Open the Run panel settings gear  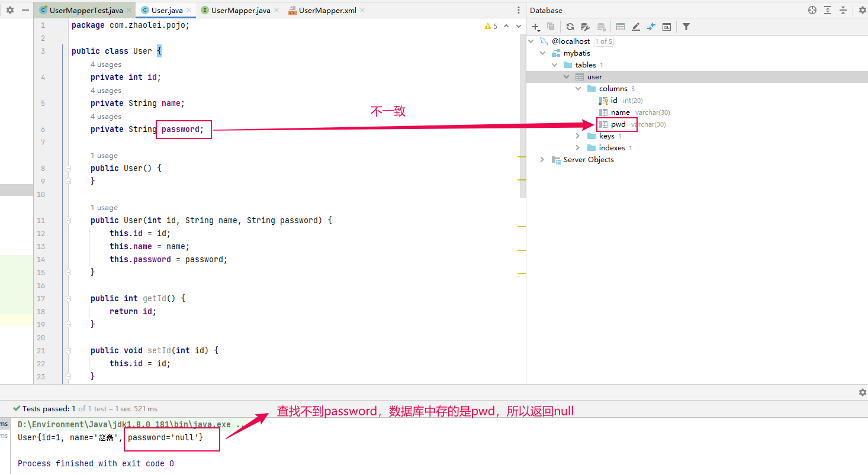pos(863,392)
